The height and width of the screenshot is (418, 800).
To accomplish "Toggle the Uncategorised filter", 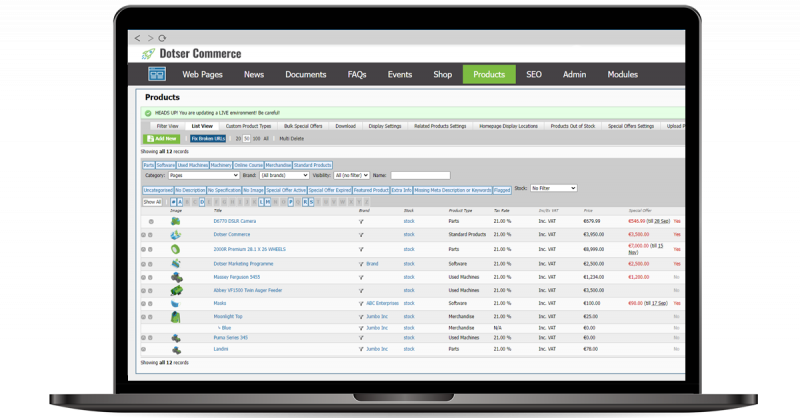I will (158, 190).
